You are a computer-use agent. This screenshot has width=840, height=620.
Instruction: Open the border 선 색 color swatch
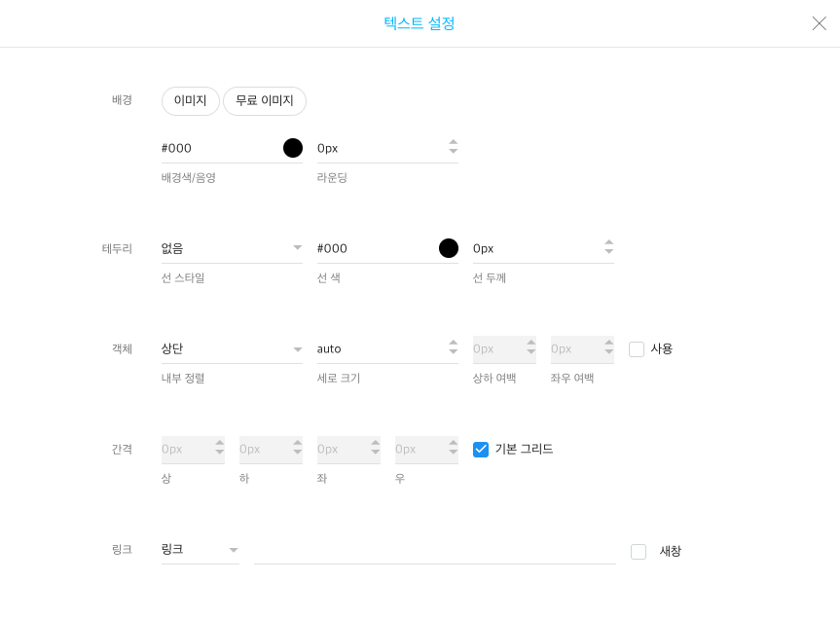449,248
